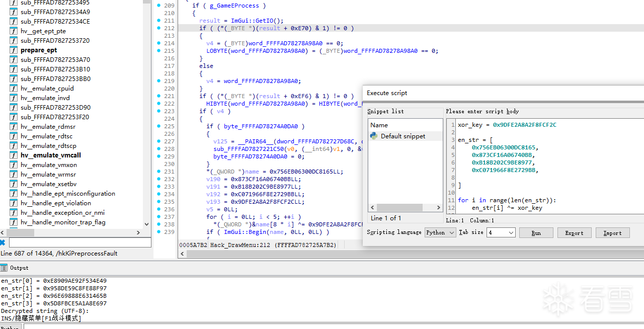Open the Scripting language Python dropdown
This screenshot has height=329, width=644.
tap(440, 232)
